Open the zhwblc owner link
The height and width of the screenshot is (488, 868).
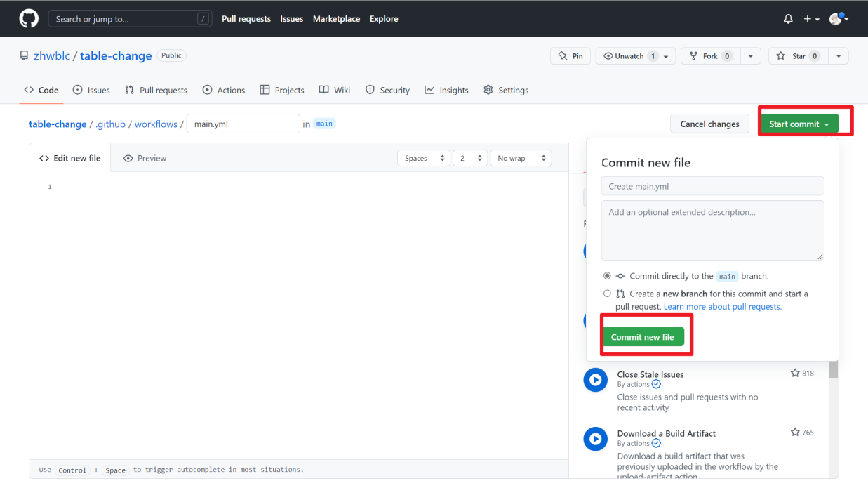click(52, 56)
